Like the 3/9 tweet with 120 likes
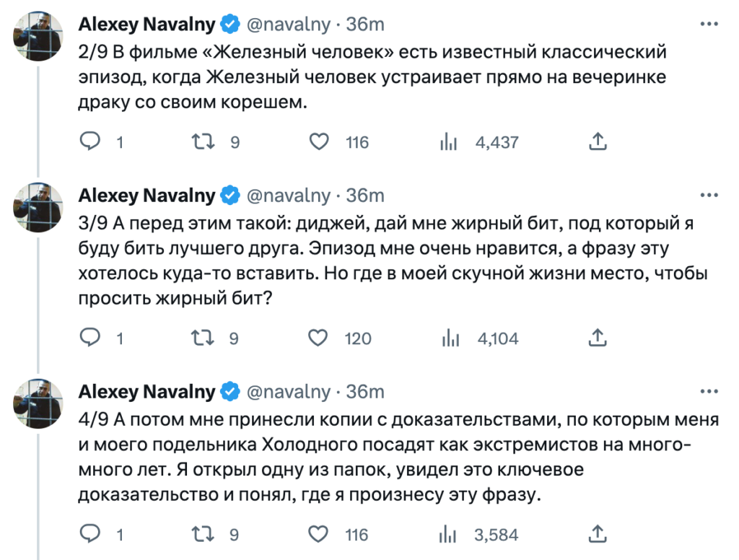Image resolution: width=739 pixels, height=560 pixels. 319,338
